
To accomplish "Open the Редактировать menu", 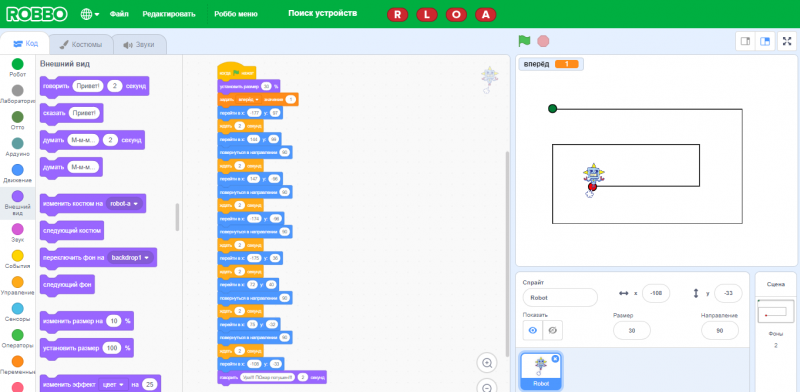I will (x=169, y=14).
